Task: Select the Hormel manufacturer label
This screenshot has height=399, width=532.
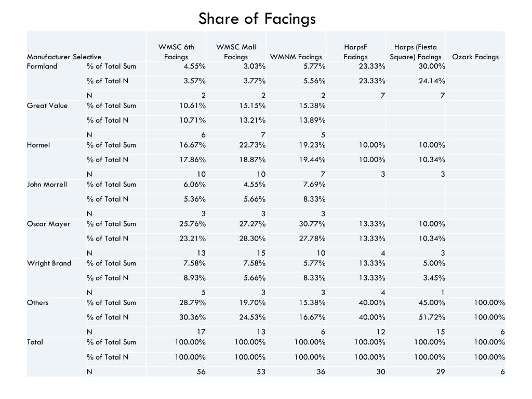Action: coord(38,145)
